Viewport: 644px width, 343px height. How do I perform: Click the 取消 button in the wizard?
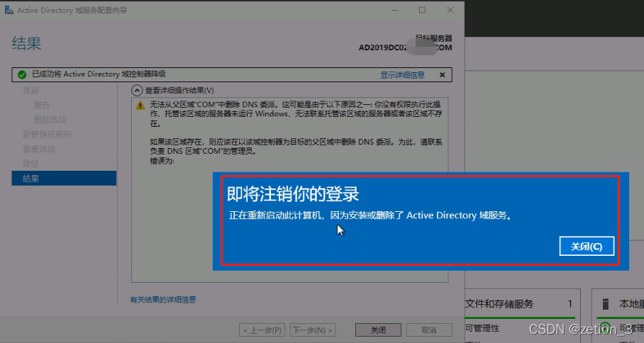429,330
